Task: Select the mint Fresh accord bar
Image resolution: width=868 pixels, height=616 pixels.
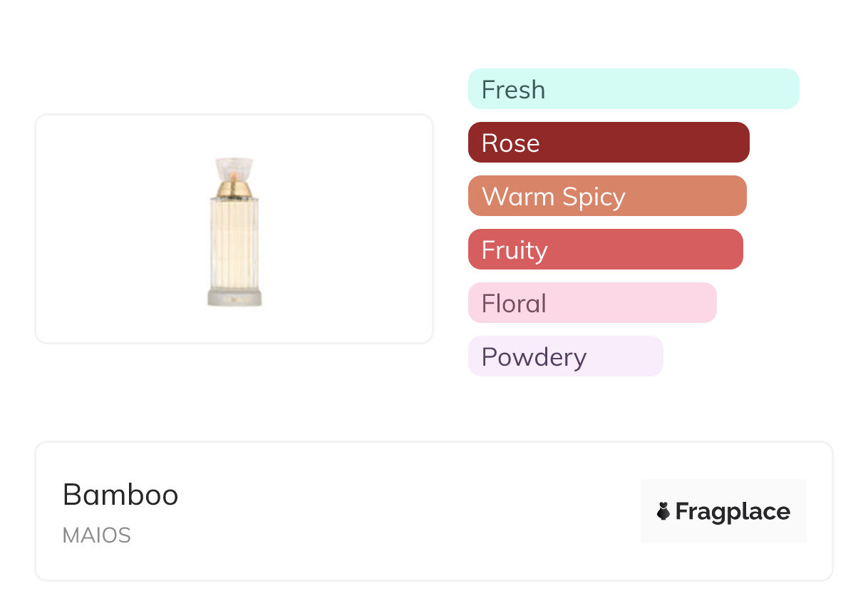Action: pos(634,89)
